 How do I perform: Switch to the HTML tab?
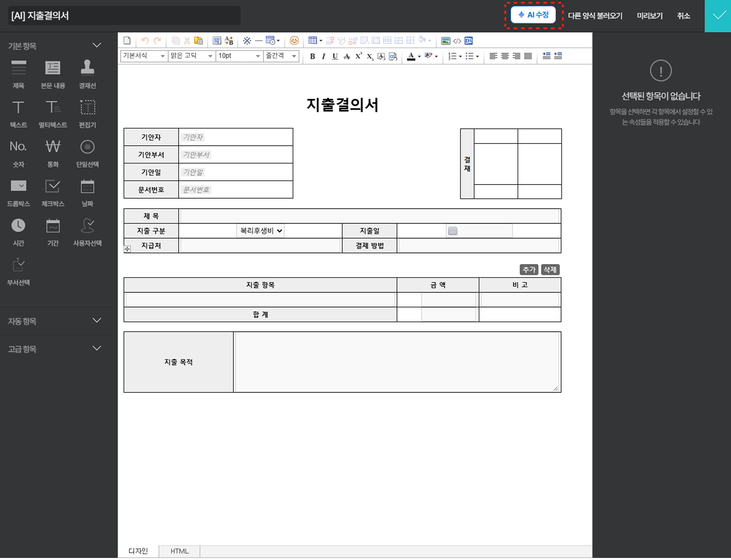point(180,551)
